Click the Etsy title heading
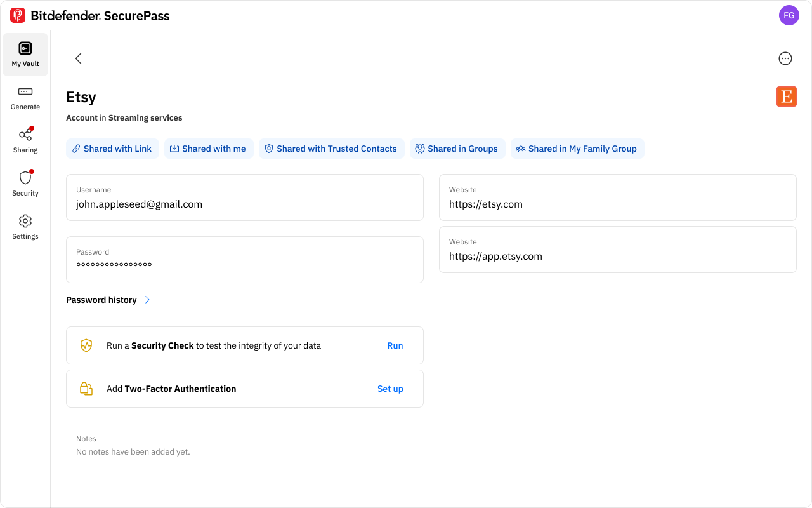812x508 pixels. tap(81, 97)
